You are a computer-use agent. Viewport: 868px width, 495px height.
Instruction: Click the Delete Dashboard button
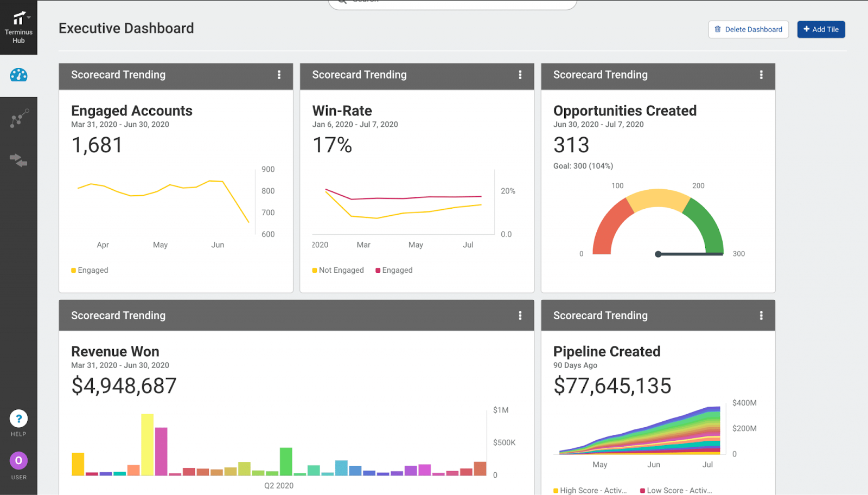click(748, 29)
